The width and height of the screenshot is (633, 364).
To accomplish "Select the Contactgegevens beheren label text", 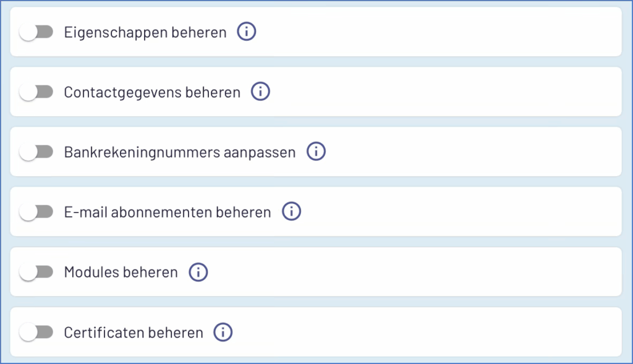I will (152, 93).
